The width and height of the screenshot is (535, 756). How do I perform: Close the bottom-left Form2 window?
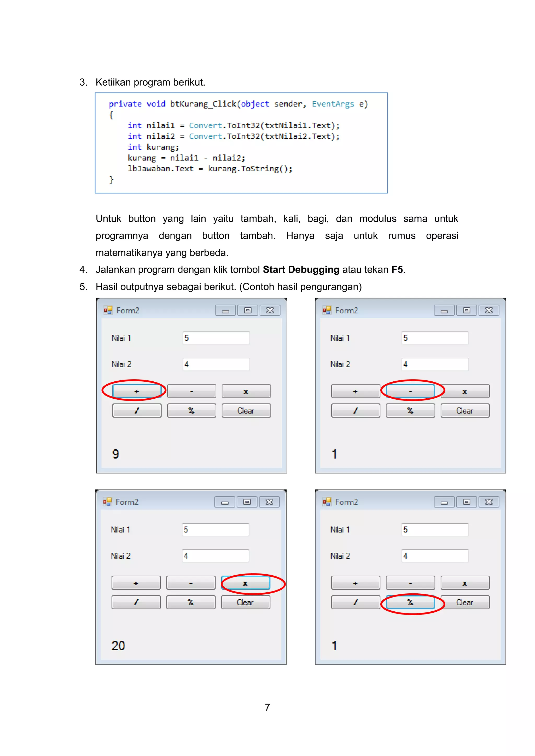[269, 502]
